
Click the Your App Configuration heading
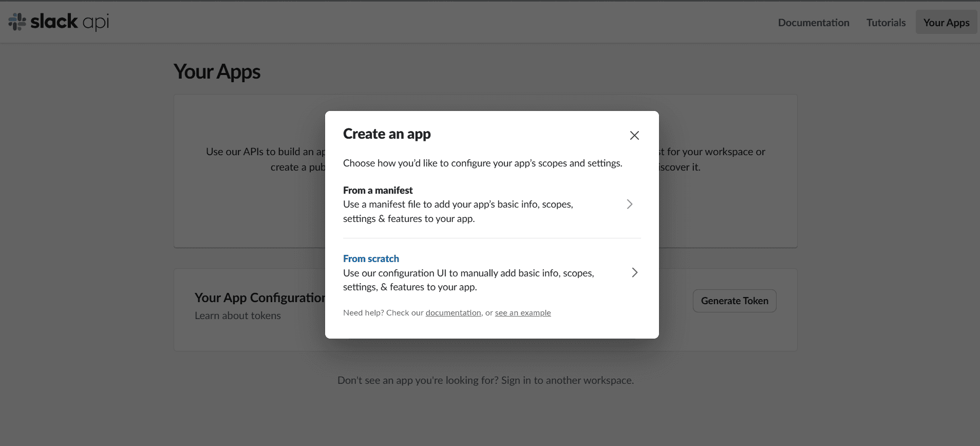pyautogui.click(x=260, y=298)
